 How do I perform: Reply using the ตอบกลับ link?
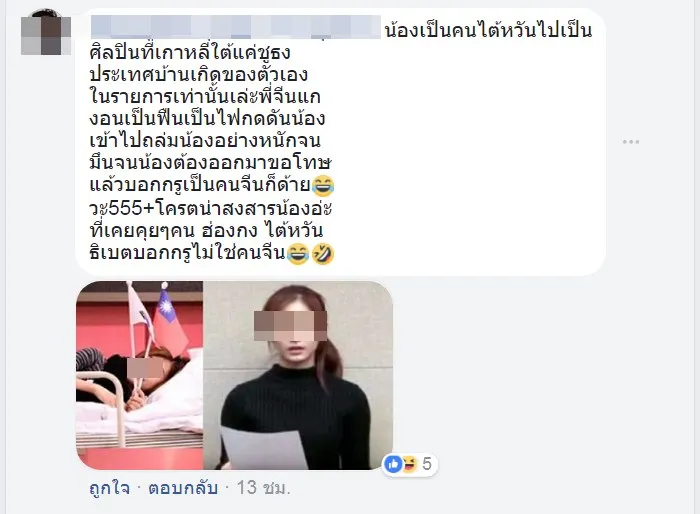[183, 488]
